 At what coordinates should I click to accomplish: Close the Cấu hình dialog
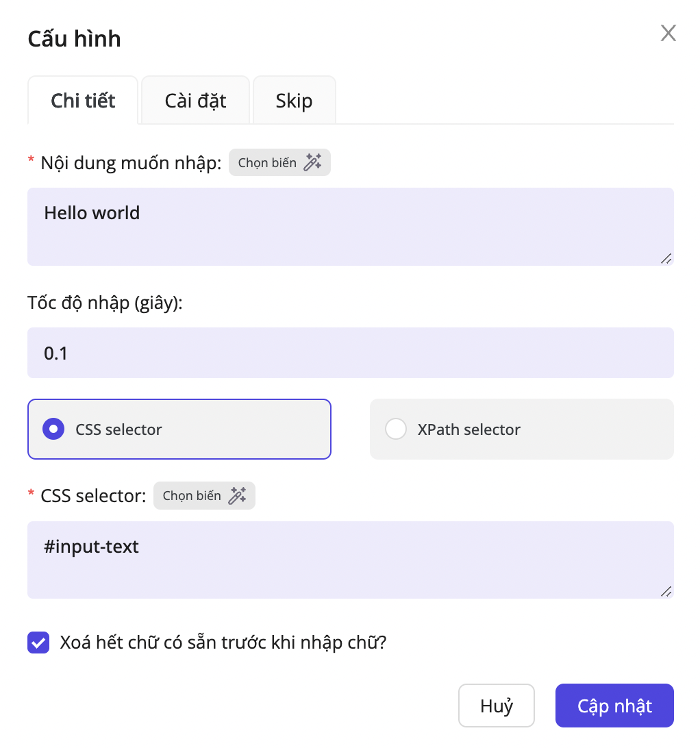click(x=668, y=33)
